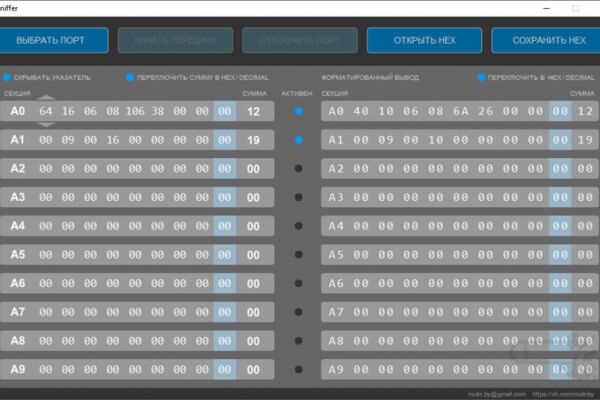Screen dimensions: 600x400
Task: Select value 38 in left A0 row
Action: pyautogui.click(x=157, y=111)
